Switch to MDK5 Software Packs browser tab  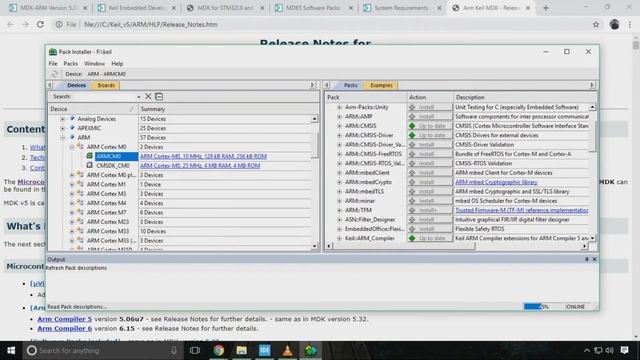tap(313, 8)
